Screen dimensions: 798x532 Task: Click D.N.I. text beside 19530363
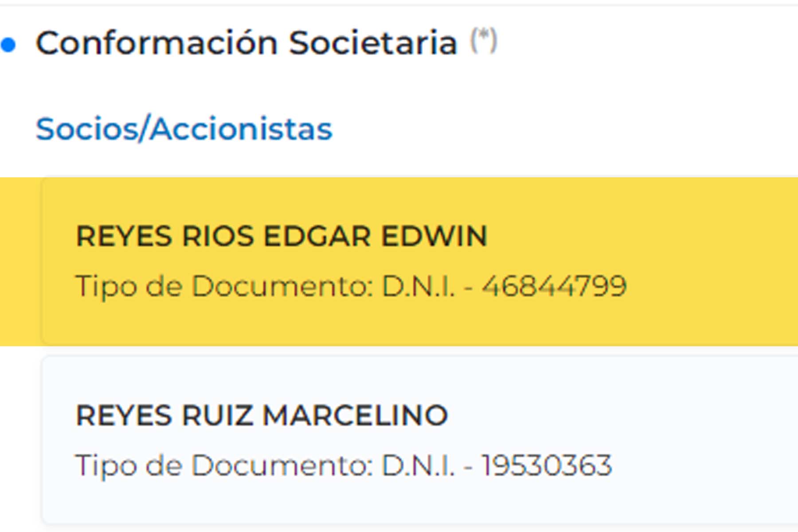pyautogui.click(x=418, y=466)
